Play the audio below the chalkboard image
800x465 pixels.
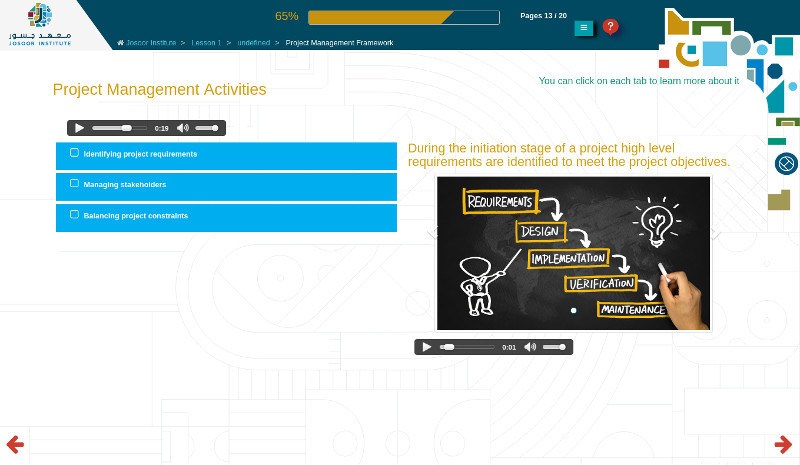click(x=427, y=347)
